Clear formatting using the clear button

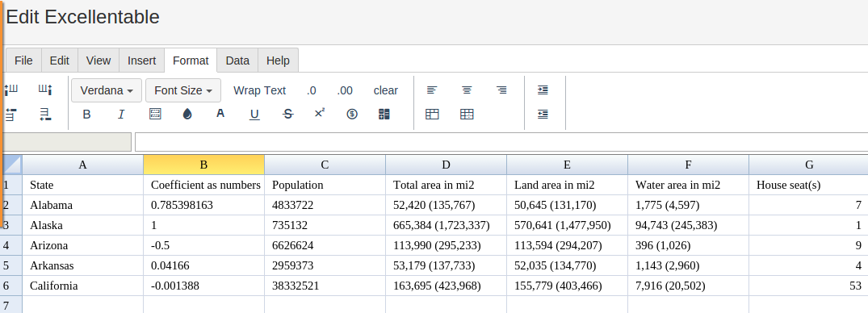pos(386,90)
